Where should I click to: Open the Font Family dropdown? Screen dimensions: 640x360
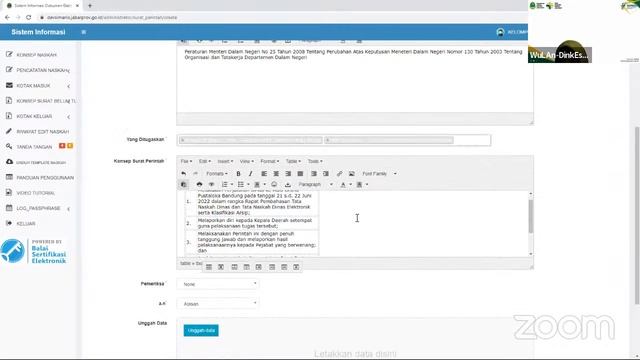point(379,174)
